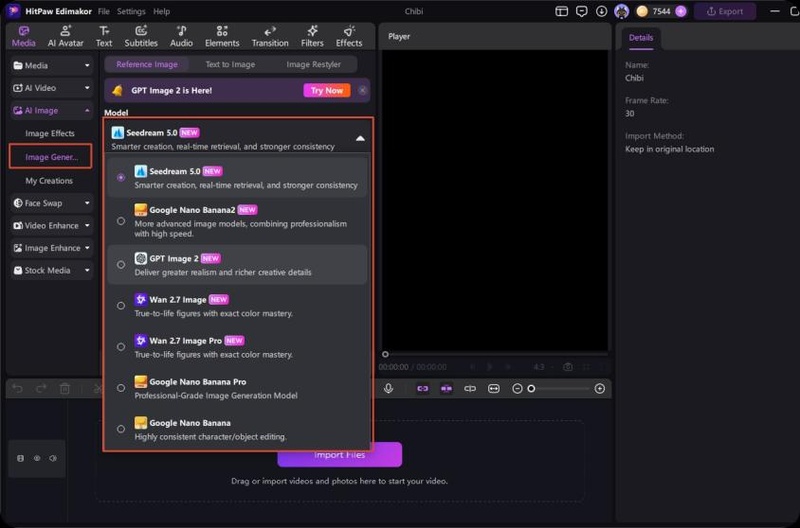Open the Details tab
The width and height of the screenshot is (800, 528).
(641, 38)
